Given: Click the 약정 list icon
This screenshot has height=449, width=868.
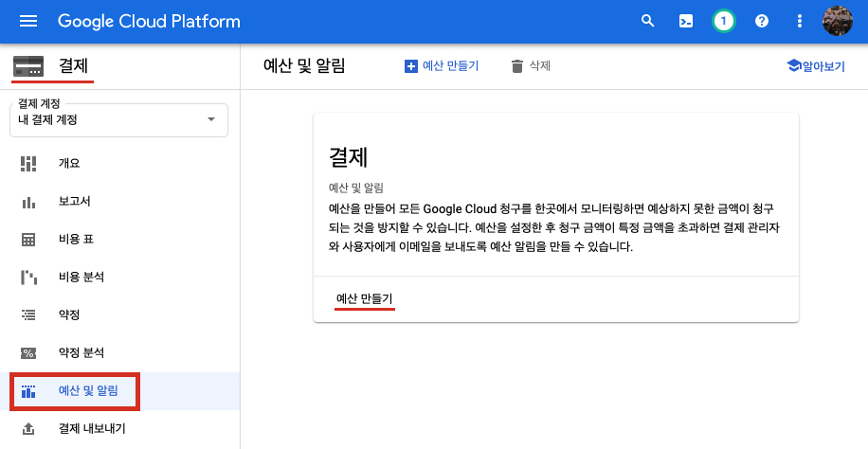Looking at the screenshot, I should [28, 315].
